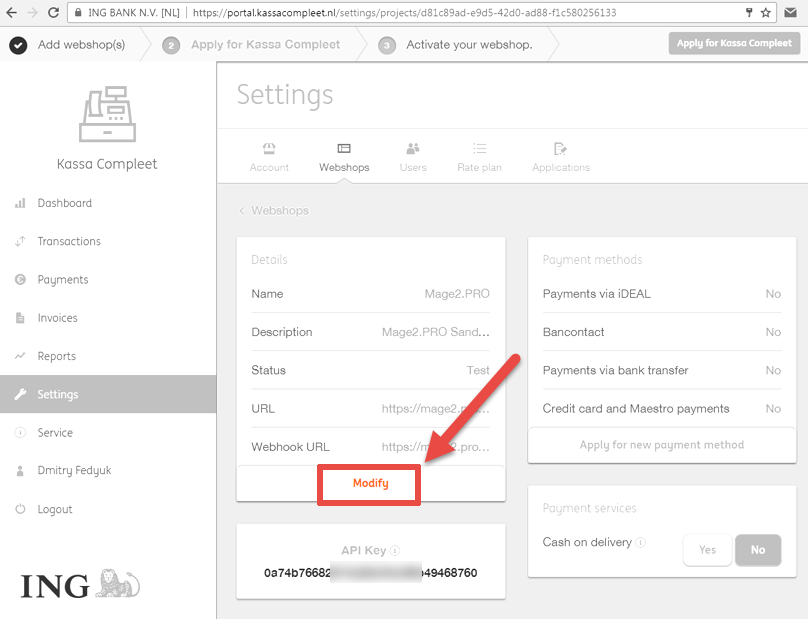
Task: Click the Logout power icon
Action: 20,509
